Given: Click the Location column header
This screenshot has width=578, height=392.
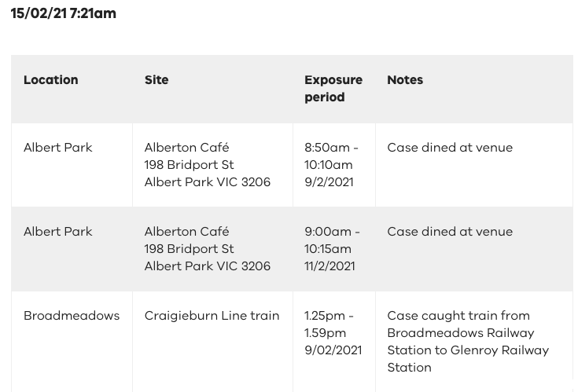Looking at the screenshot, I should click(51, 80).
